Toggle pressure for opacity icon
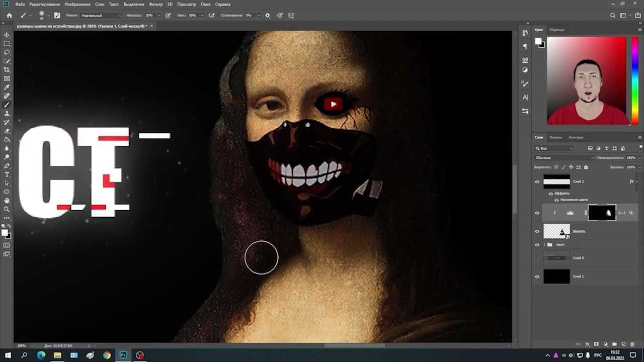The height and width of the screenshot is (362, 644). tap(168, 16)
